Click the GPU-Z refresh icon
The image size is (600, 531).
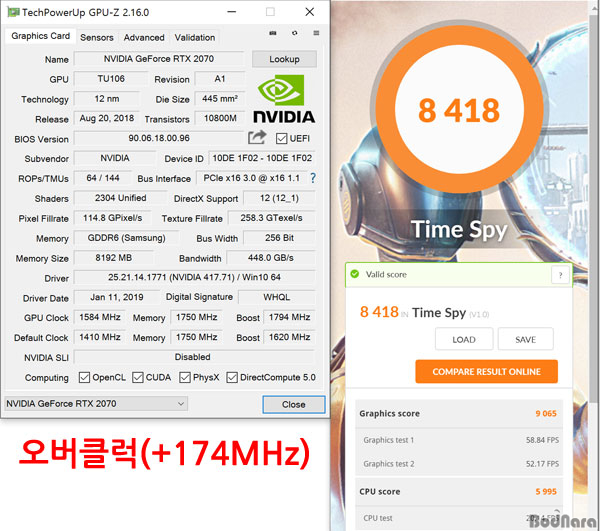point(294,33)
